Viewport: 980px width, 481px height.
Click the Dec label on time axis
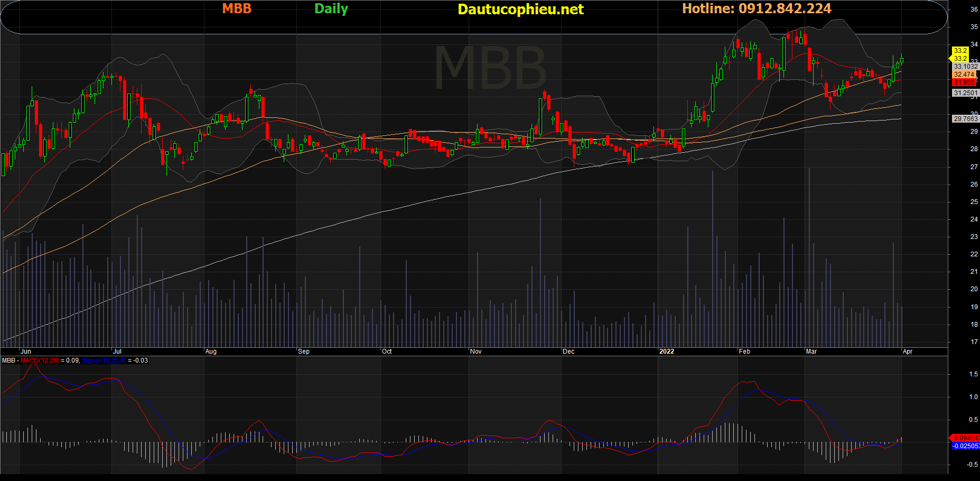[x=568, y=351]
